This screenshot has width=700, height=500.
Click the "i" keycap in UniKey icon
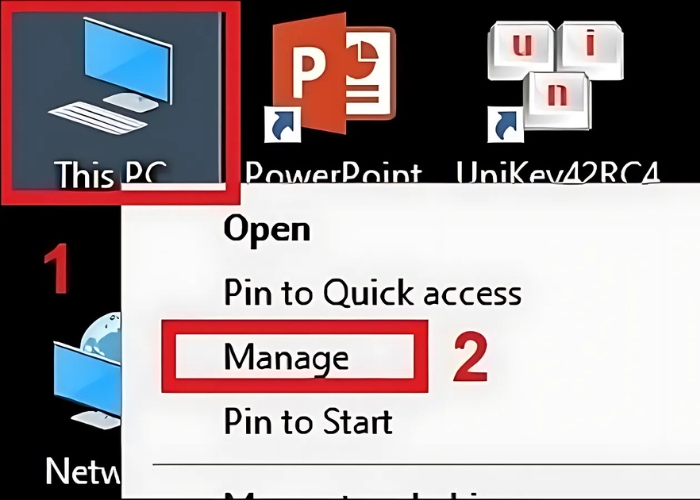590,50
